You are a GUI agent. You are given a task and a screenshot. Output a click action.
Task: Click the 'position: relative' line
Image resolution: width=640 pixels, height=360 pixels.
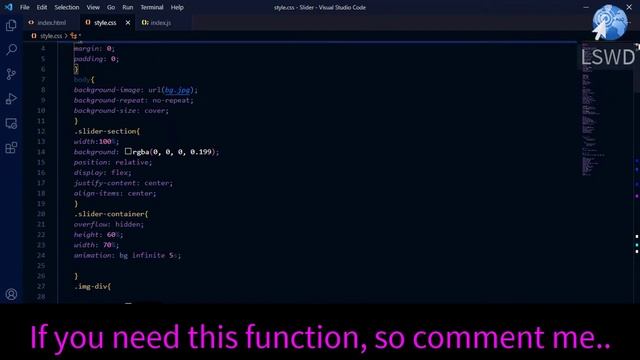coord(113,162)
